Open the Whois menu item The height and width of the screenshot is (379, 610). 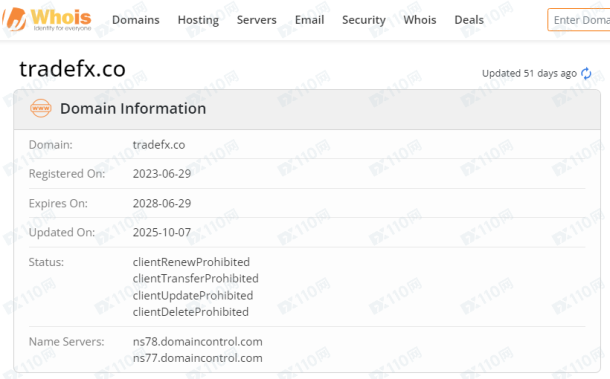420,20
